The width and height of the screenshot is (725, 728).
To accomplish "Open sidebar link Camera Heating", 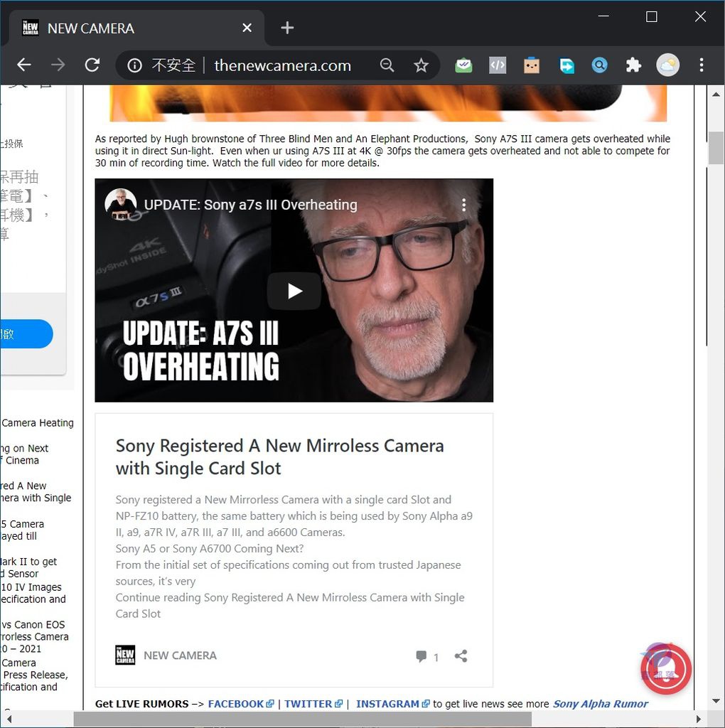I will (x=38, y=423).
